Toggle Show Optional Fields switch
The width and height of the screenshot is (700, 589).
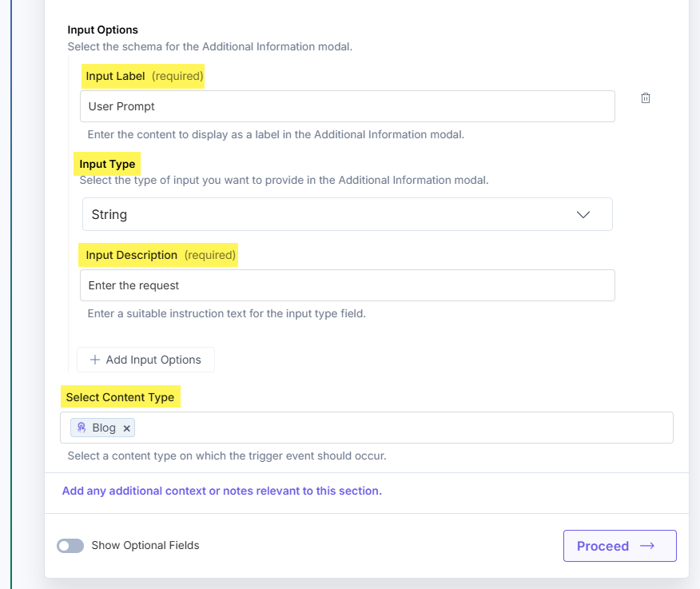pos(70,546)
